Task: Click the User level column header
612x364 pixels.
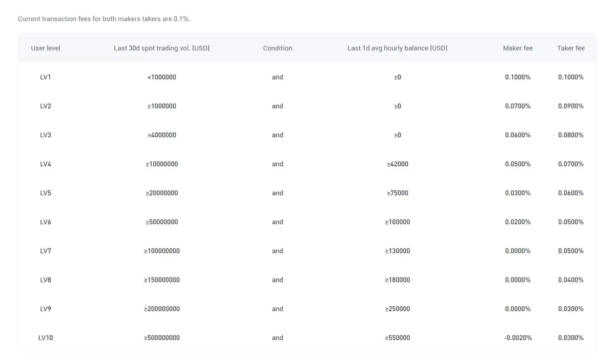Action: pos(45,48)
